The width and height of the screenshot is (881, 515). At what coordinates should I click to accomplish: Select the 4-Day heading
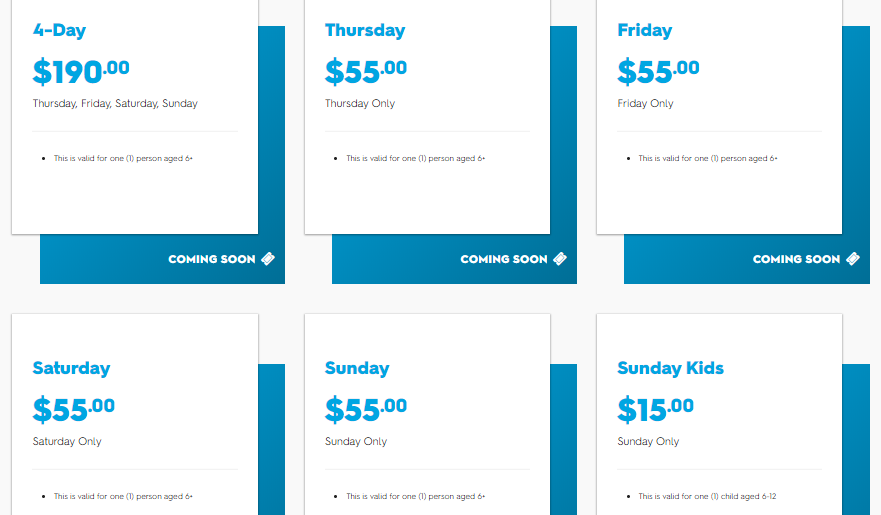coord(60,30)
